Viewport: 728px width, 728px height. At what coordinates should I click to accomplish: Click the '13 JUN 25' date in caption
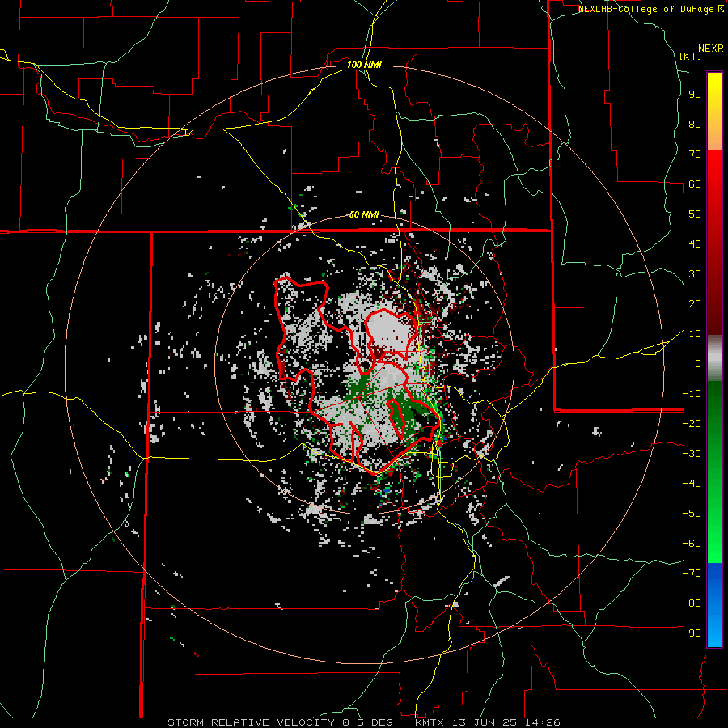coord(485,722)
